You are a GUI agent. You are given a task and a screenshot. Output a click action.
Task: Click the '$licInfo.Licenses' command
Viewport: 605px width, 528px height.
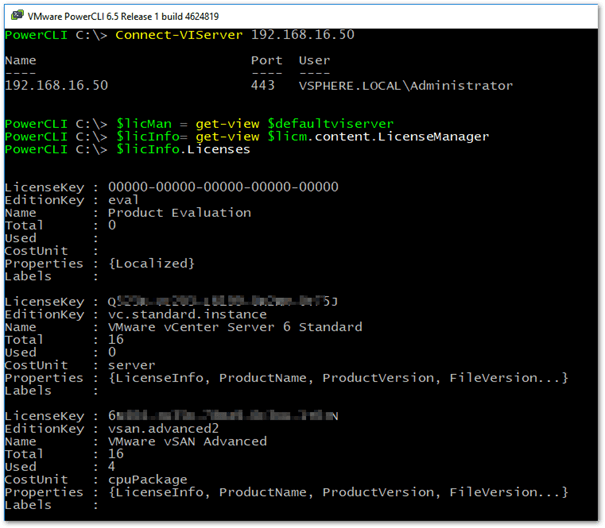[183, 149]
